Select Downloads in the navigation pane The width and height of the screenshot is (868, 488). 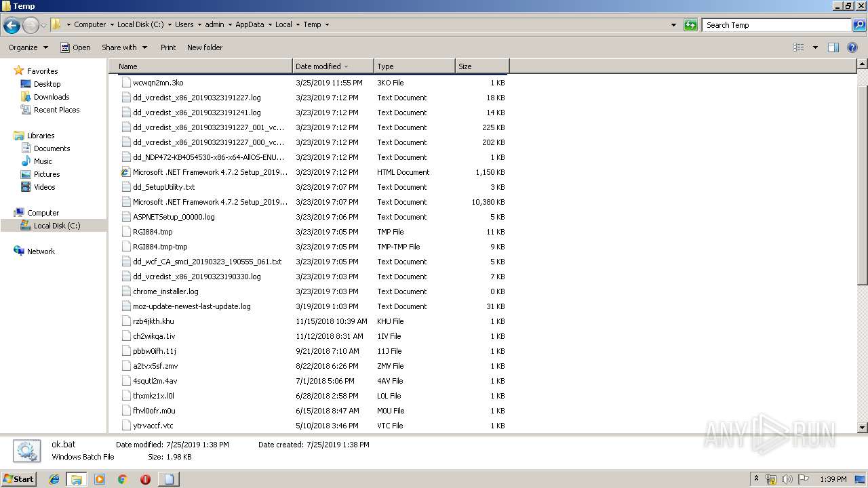tap(52, 97)
